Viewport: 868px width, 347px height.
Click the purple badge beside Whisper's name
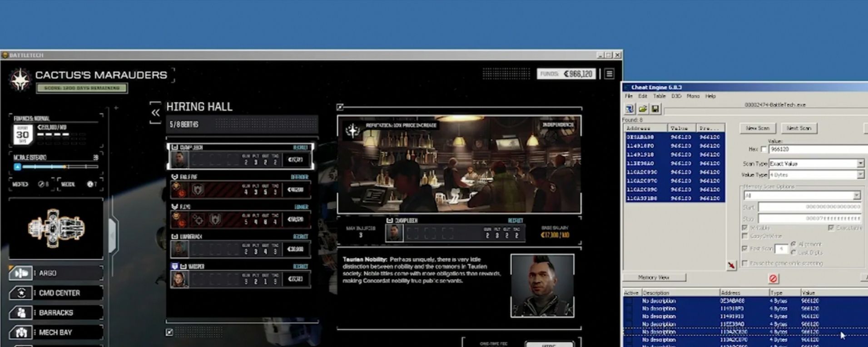coord(174,266)
